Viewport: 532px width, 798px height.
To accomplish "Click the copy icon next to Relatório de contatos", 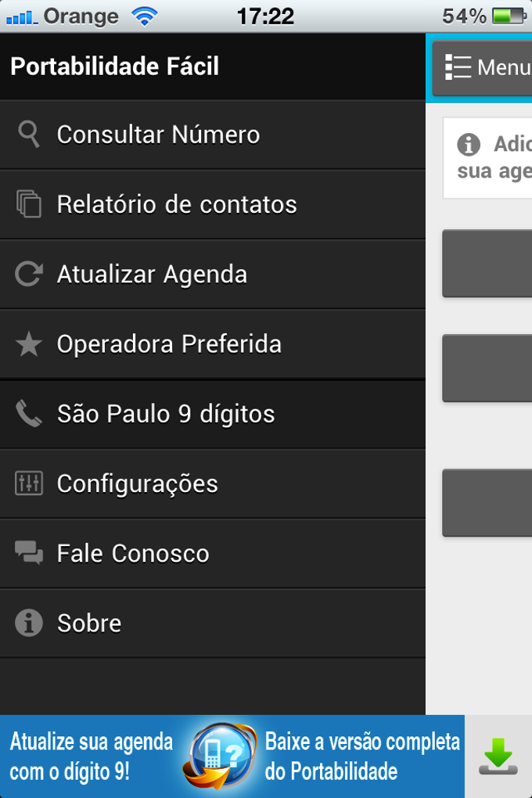I will [29, 203].
